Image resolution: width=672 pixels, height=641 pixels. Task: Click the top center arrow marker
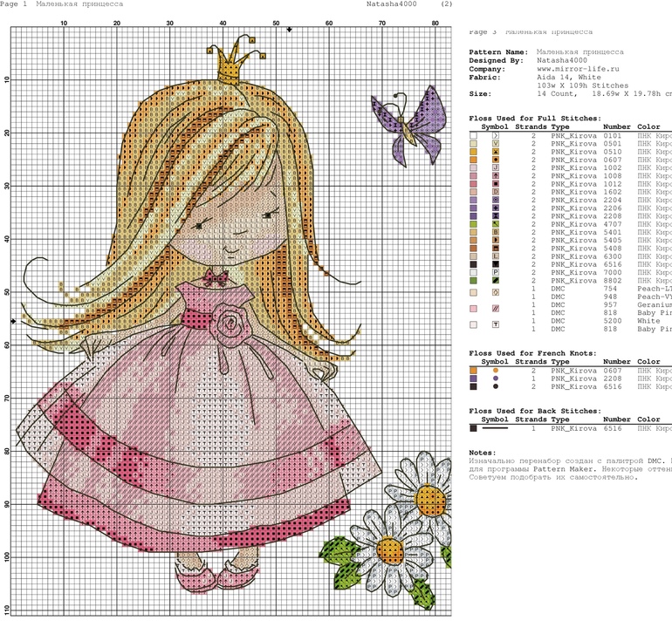tap(289, 30)
